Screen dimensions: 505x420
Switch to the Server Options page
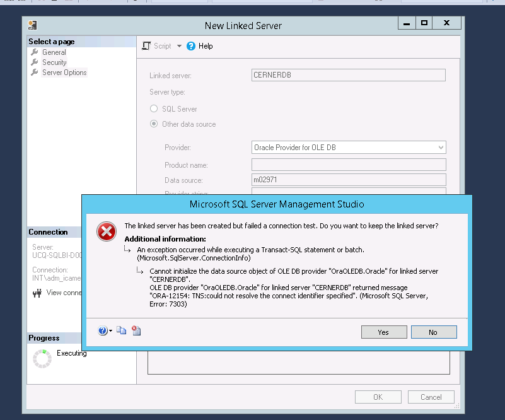62,72
